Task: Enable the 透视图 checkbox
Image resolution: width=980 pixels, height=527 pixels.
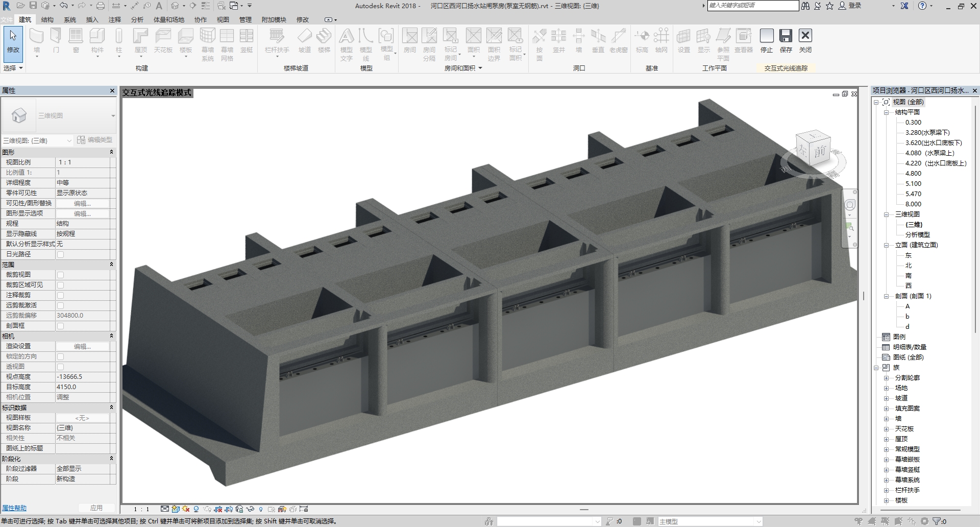Action: (61, 367)
